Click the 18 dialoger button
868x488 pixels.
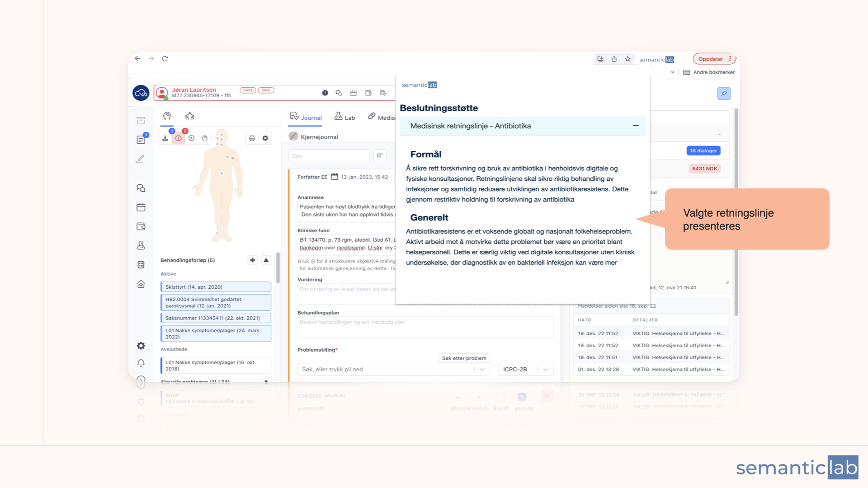pos(703,150)
